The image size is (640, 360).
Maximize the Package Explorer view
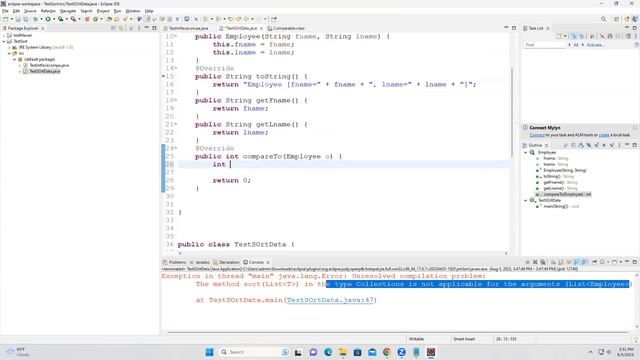tap(154, 28)
